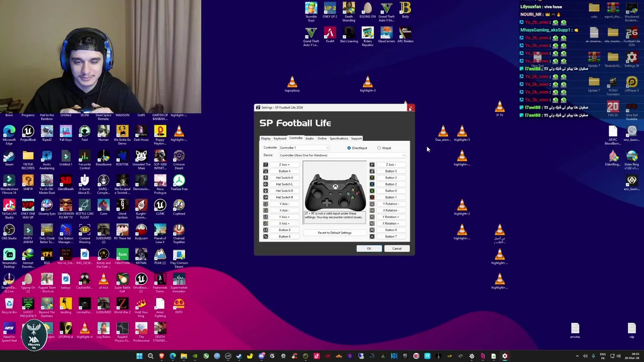
Task: Open the Steam desktop icon
Action: (9, 158)
